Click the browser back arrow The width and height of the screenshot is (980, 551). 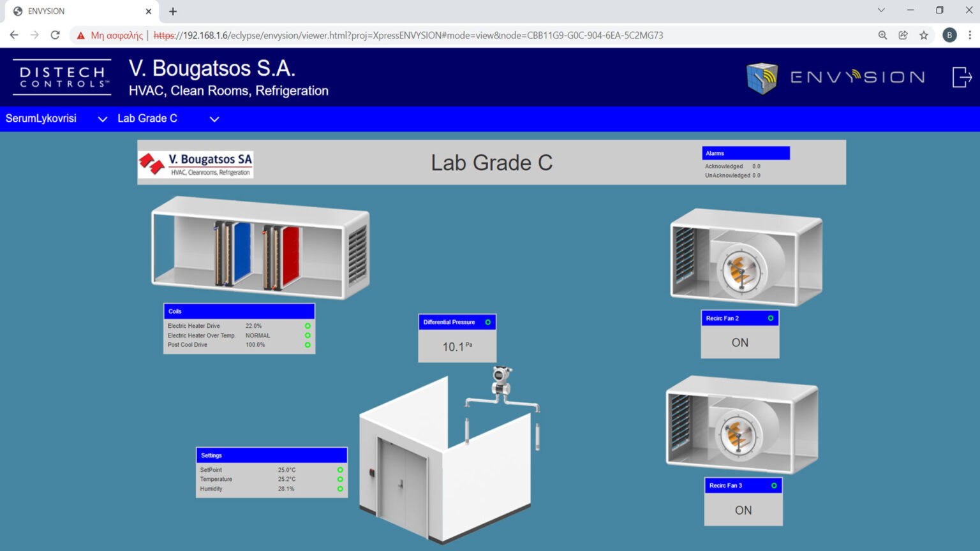[x=14, y=35]
